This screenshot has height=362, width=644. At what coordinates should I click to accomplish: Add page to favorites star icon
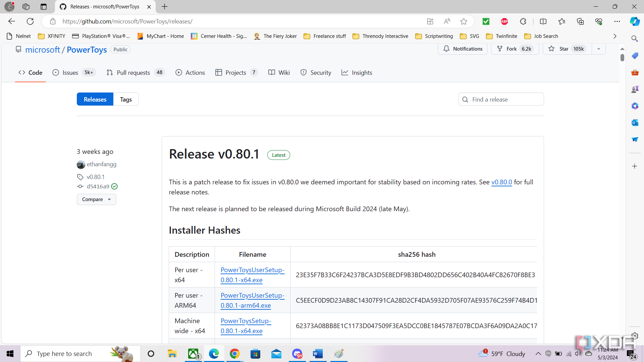click(x=464, y=21)
